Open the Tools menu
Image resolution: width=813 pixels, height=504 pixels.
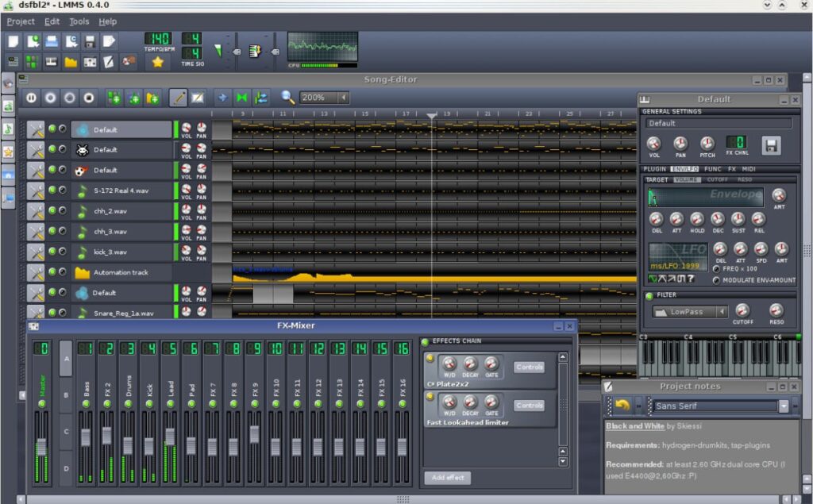coord(79,21)
